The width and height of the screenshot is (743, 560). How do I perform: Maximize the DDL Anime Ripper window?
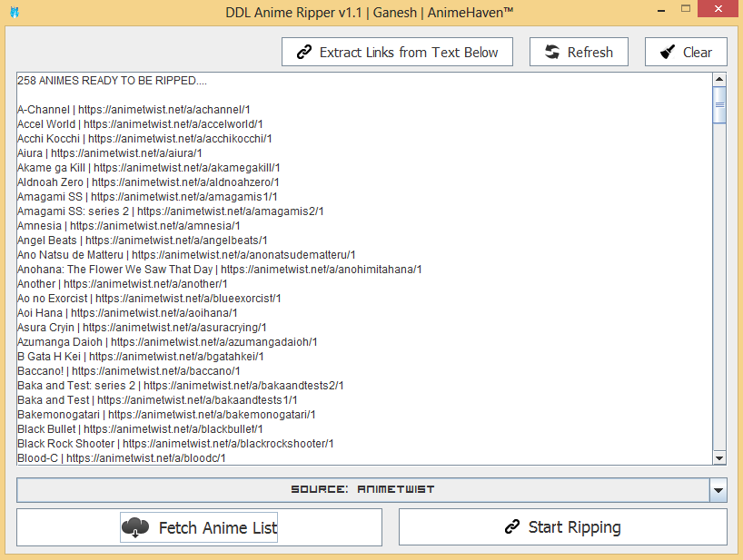[x=685, y=9]
